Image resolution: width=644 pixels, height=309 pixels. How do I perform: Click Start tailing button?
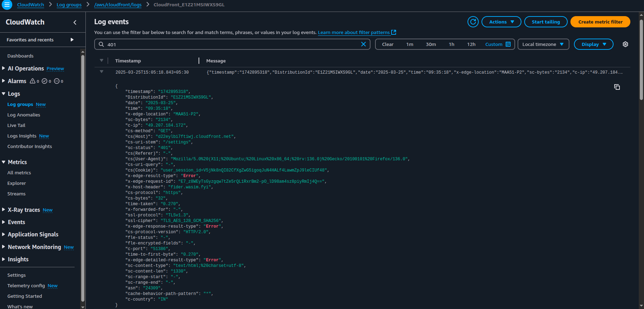[546, 22]
